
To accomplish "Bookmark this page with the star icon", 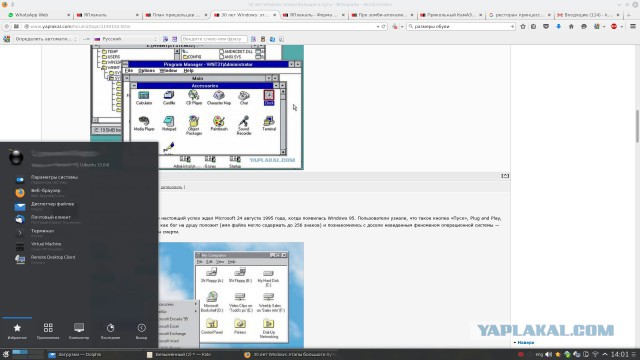I will tap(522, 27).
